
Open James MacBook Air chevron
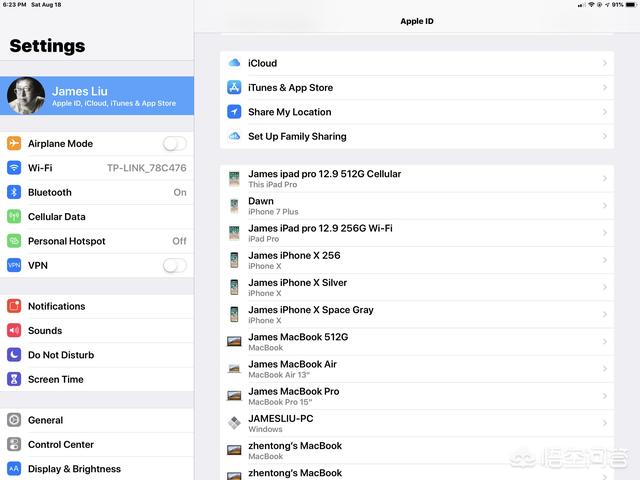click(x=605, y=369)
